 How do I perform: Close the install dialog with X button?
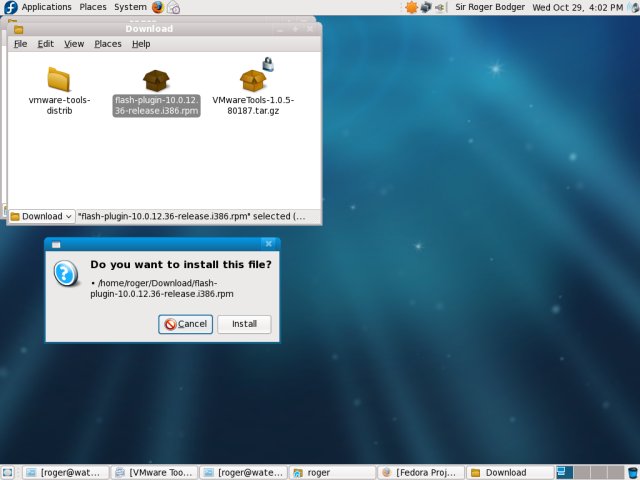click(x=269, y=244)
